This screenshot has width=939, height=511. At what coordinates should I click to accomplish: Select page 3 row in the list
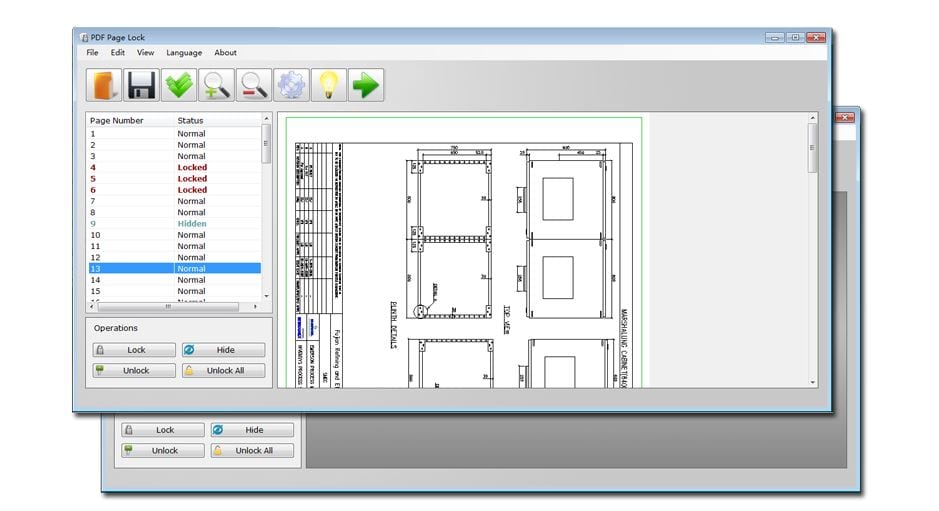tap(175, 156)
